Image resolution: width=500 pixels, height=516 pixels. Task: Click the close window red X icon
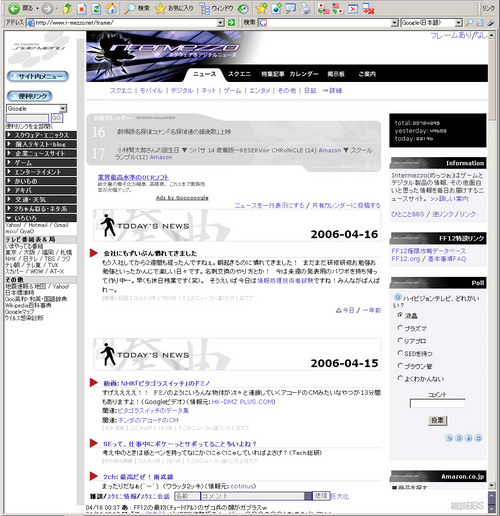pos(353,8)
